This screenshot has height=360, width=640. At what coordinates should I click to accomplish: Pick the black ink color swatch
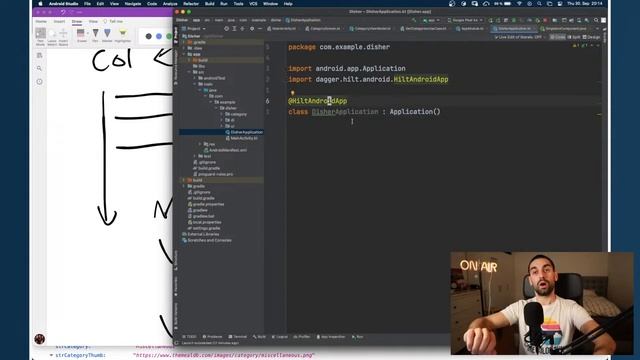point(149,36)
